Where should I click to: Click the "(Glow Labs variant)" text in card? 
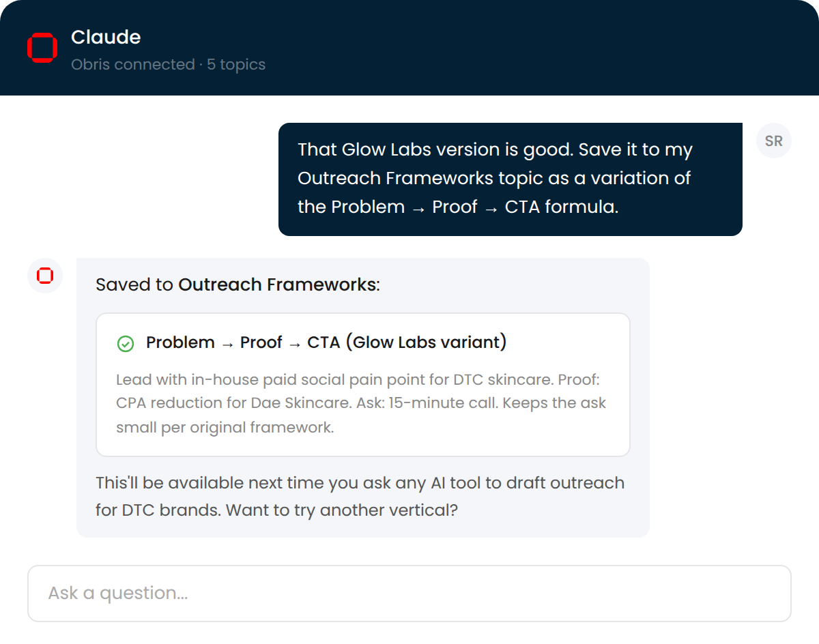pos(426,342)
